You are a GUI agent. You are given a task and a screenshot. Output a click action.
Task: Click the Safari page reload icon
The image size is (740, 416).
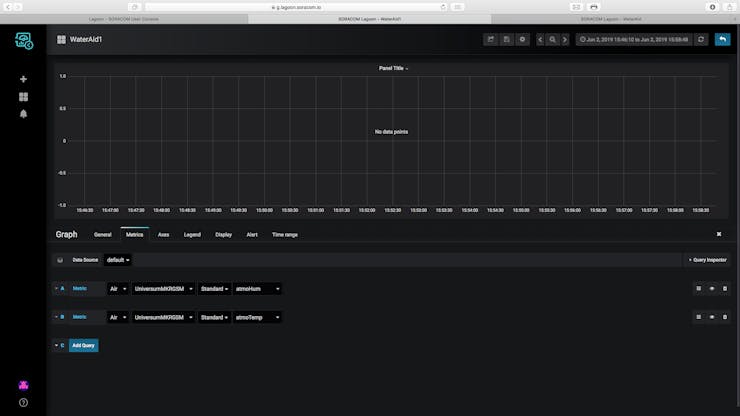coord(443,7)
